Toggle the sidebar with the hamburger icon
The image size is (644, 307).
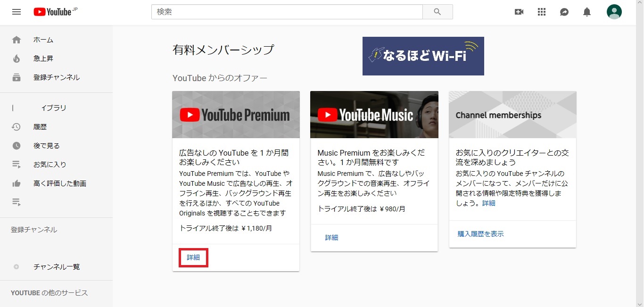pos(17,12)
